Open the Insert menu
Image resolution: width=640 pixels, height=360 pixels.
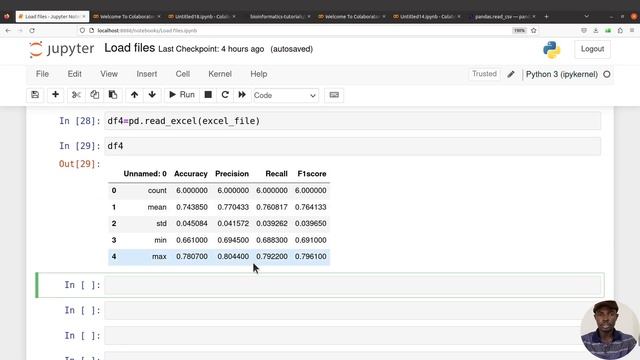147,74
